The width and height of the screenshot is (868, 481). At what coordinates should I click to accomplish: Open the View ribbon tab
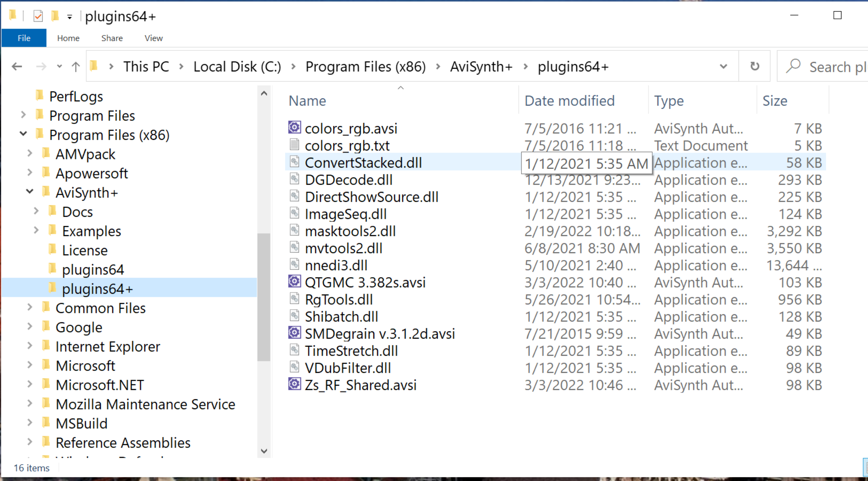153,38
